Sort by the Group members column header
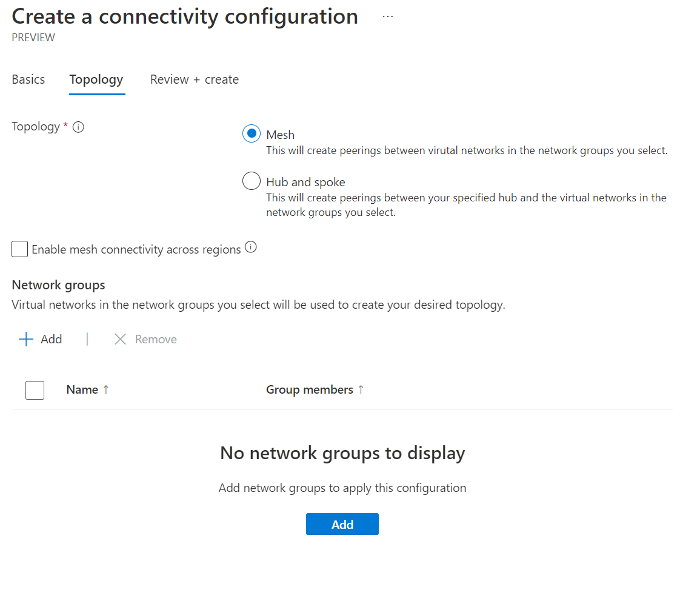The image size is (700, 592). point(310,390)
